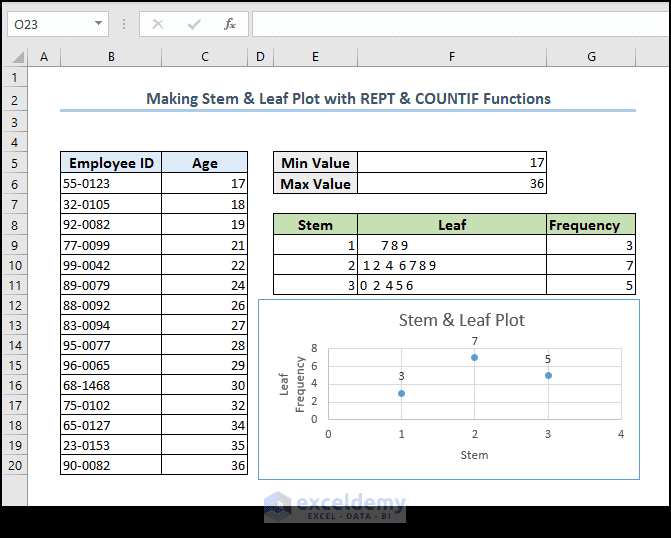Viewport: 671px width, 538px height.
Task: Select row 20 header
Action: click(x=15, y=465)
